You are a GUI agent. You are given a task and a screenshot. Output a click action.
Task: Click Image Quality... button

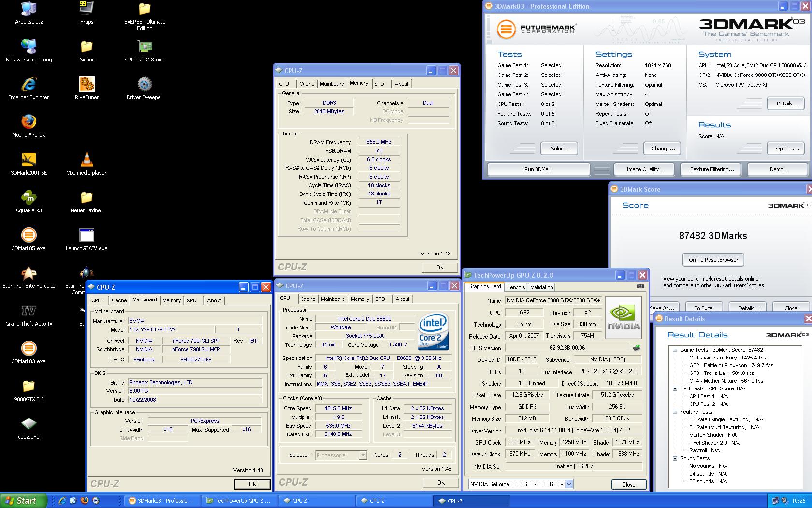point(645,169)
